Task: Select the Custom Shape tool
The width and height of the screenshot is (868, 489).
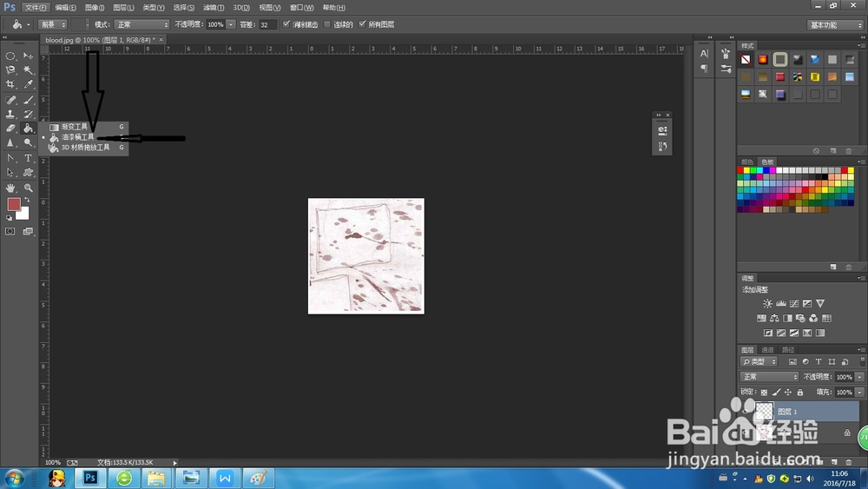Action: 28,173
